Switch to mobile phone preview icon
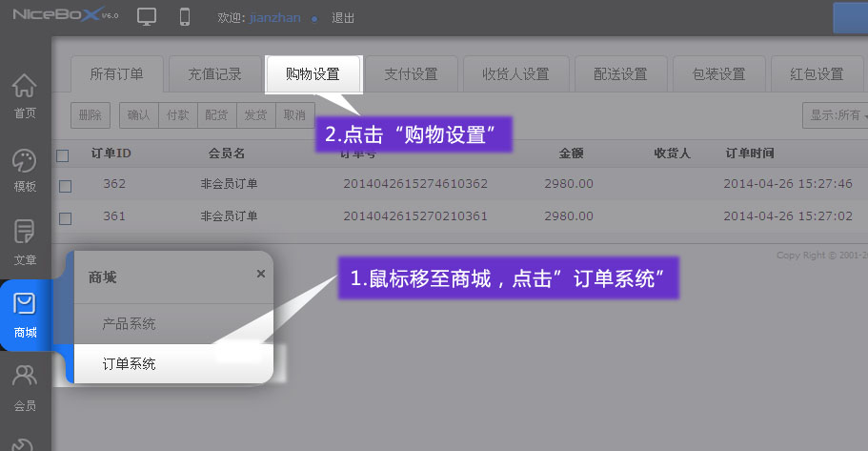The image size is (868, 451). point(185,17)
